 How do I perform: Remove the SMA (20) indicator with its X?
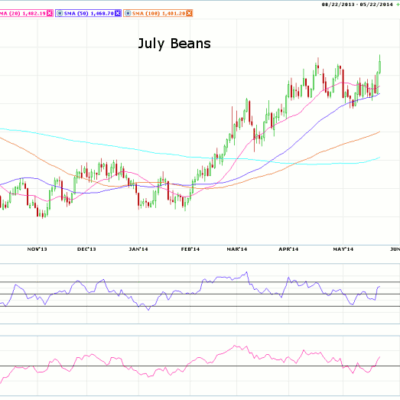(x=50, y=13)
